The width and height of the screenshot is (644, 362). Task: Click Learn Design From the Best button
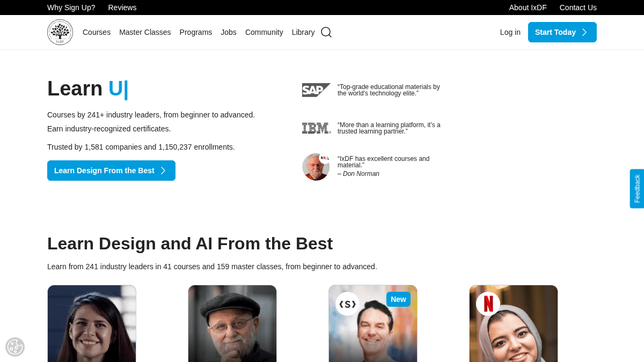111,171
